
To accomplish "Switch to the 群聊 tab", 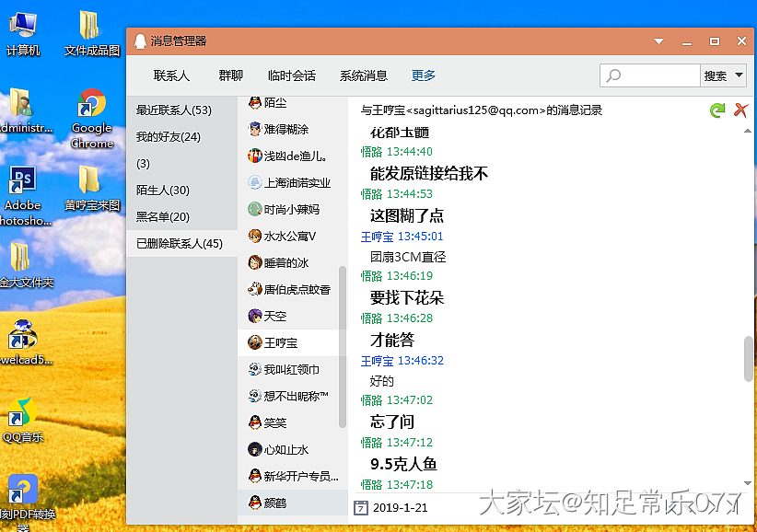I will coord(231,75).
